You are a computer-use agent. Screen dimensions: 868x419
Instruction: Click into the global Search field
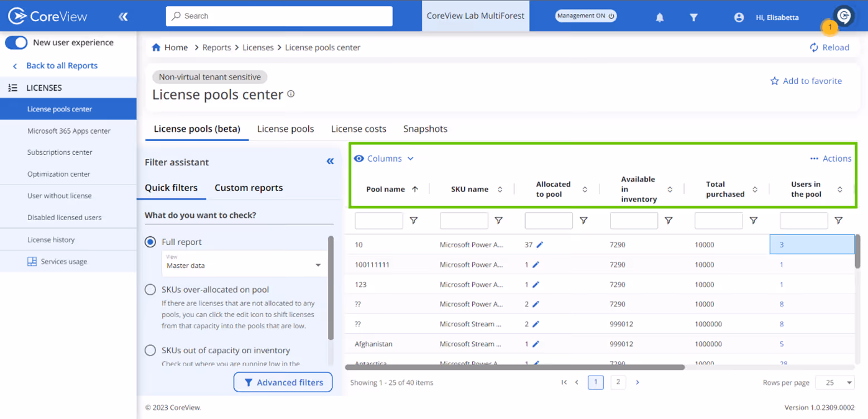pyautogui.click(x=279, y=16)
